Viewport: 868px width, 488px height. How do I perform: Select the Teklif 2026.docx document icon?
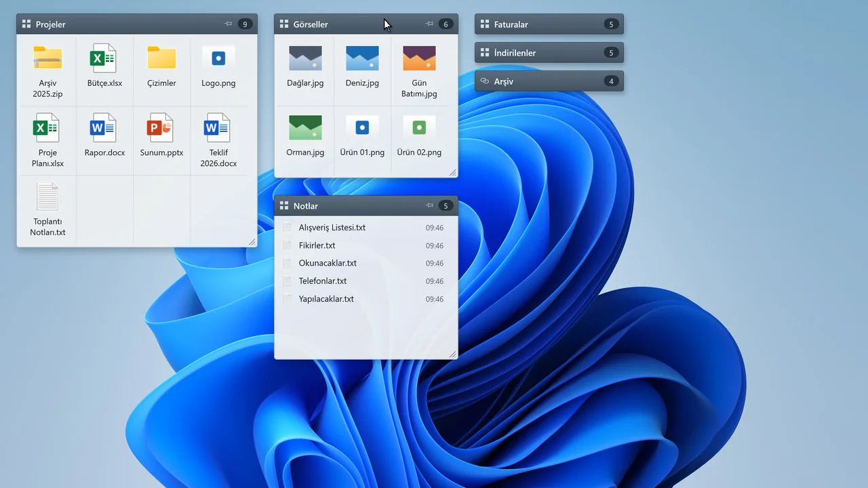pyautogui.click(x=218, y=127)
